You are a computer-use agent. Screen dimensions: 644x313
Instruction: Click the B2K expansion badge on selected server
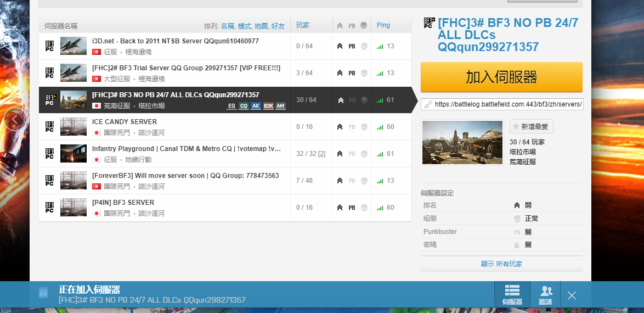pos(268,106)
